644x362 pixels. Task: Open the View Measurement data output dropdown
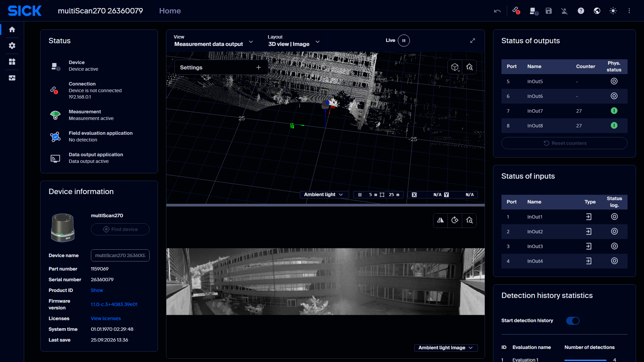[x=213, y=41]
